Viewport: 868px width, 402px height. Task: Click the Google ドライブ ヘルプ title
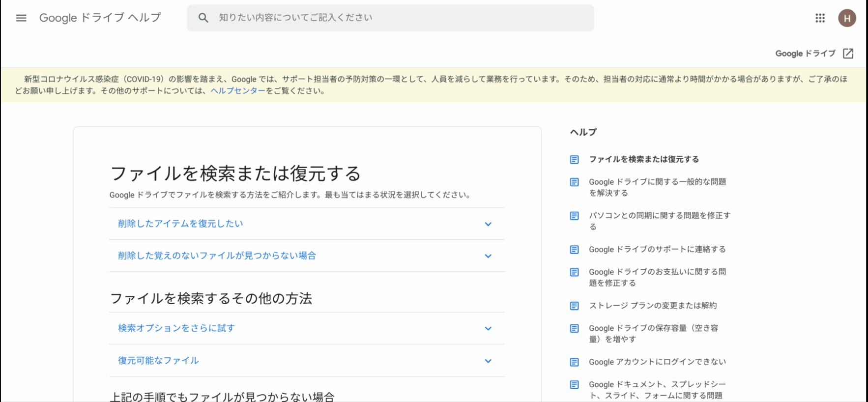coord(100,18)
